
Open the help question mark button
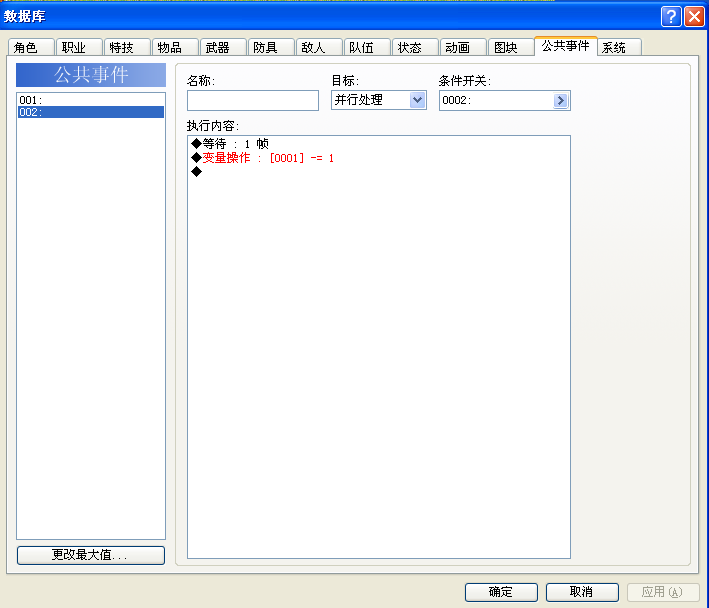pos(671,17)
